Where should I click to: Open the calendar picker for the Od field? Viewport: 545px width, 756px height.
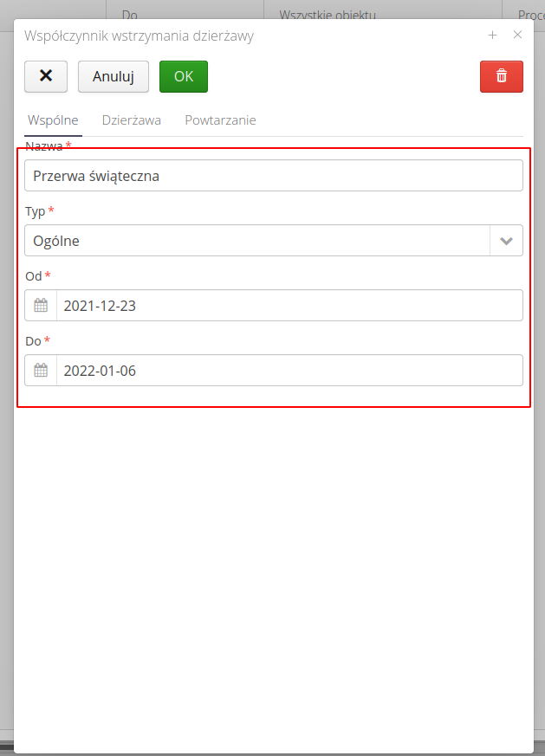[40, 305]
